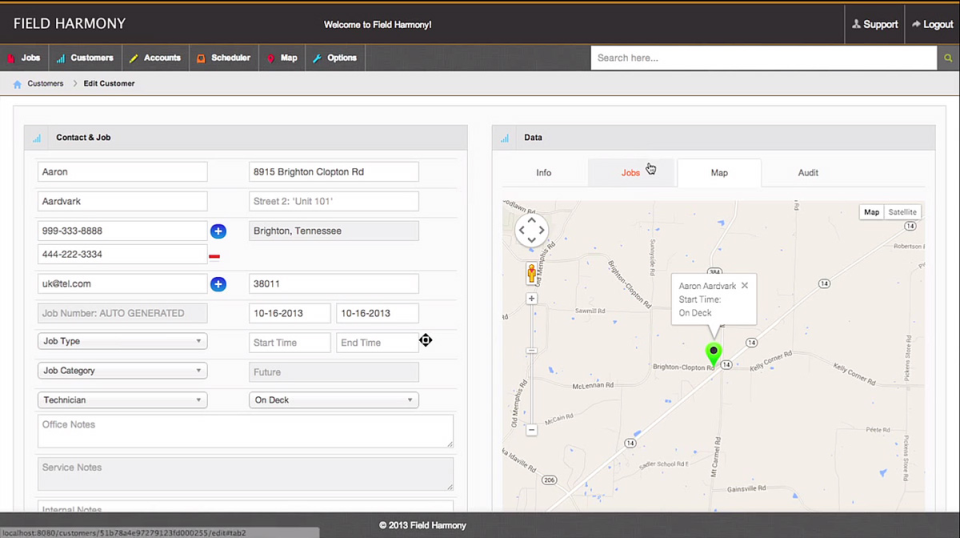960x538 pixels.
Task: Click the Service Notes text area
Action: [x=246, y=474]
